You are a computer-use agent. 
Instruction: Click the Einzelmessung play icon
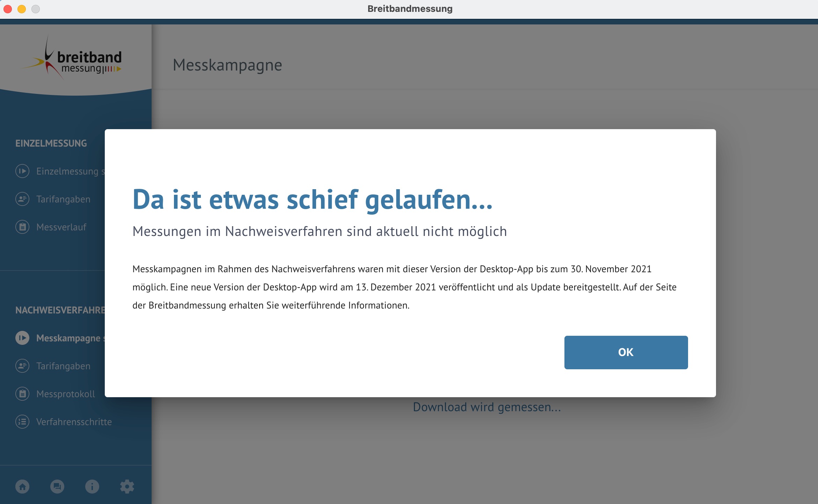click(22, 171)
